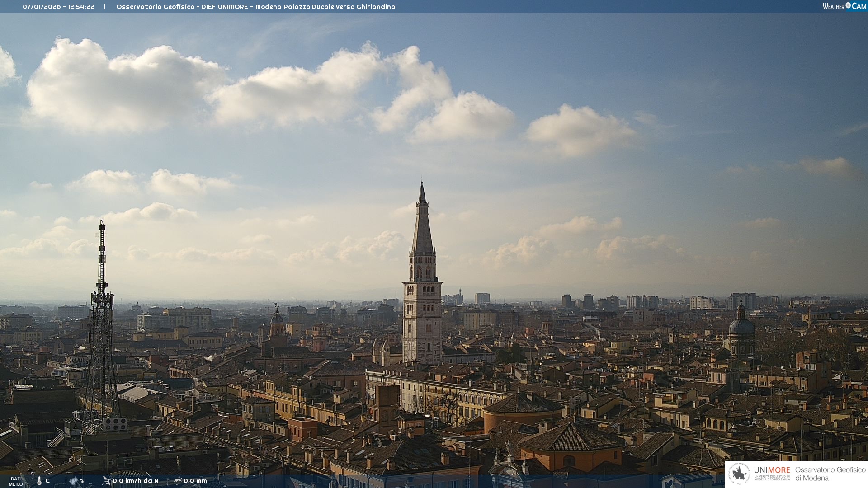Click the thermometer temperature icon
The image size is (868, 488).
pyautogui.click(x=39, y=481)
